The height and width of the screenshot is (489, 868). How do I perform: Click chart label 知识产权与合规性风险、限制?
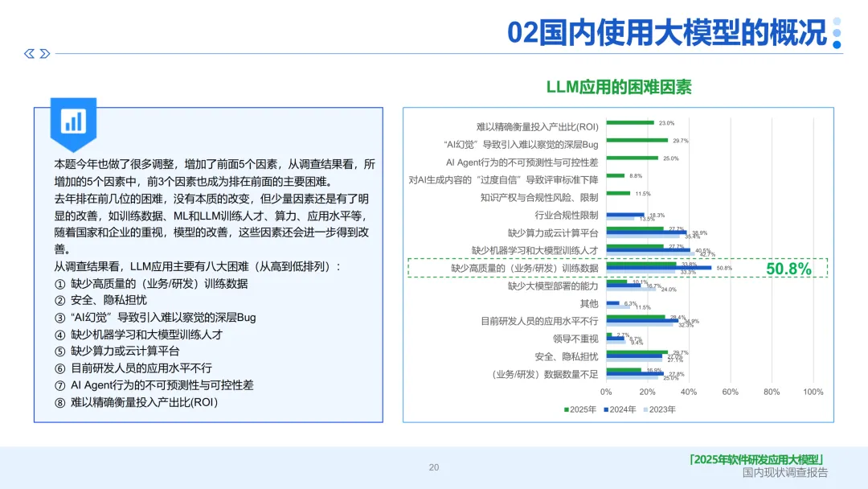[539, 198]
